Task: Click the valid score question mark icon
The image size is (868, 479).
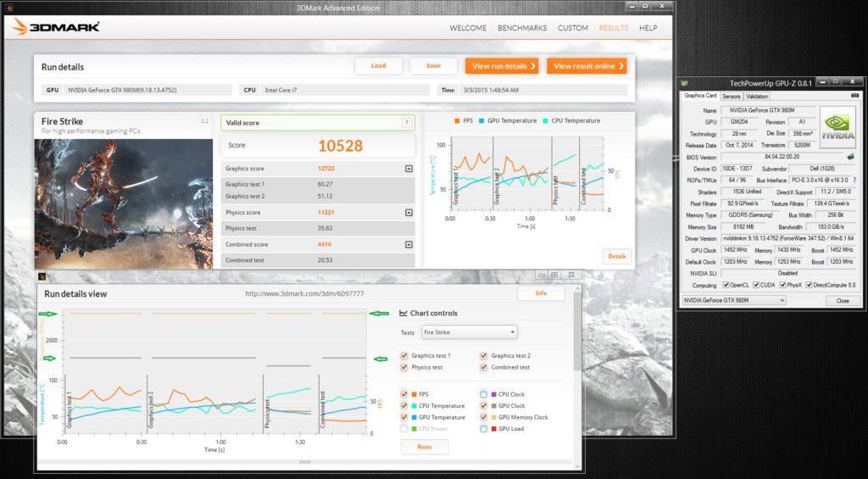Action: [x=407, y=123]
